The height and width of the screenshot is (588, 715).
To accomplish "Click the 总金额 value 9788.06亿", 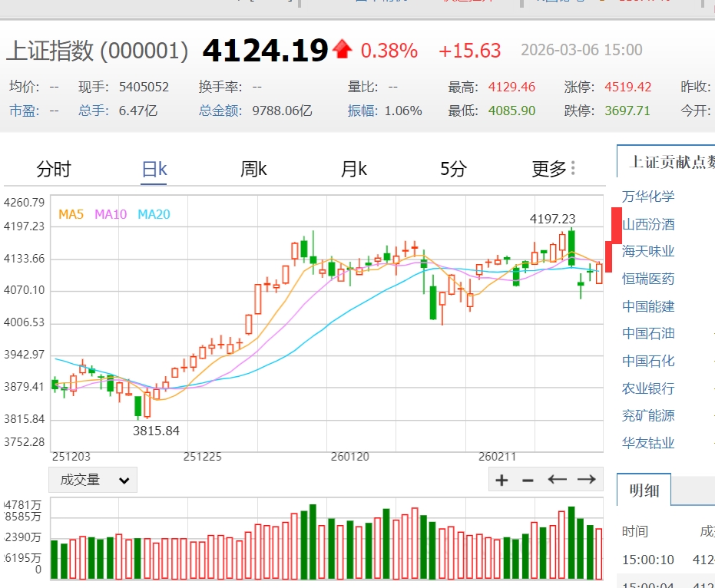I will pos(283,111).
